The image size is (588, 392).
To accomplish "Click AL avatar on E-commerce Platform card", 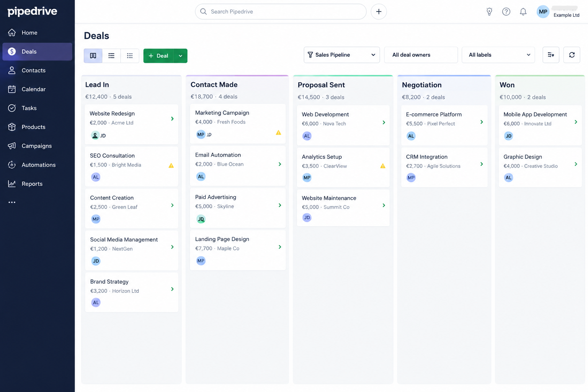I will click(411, 136).
